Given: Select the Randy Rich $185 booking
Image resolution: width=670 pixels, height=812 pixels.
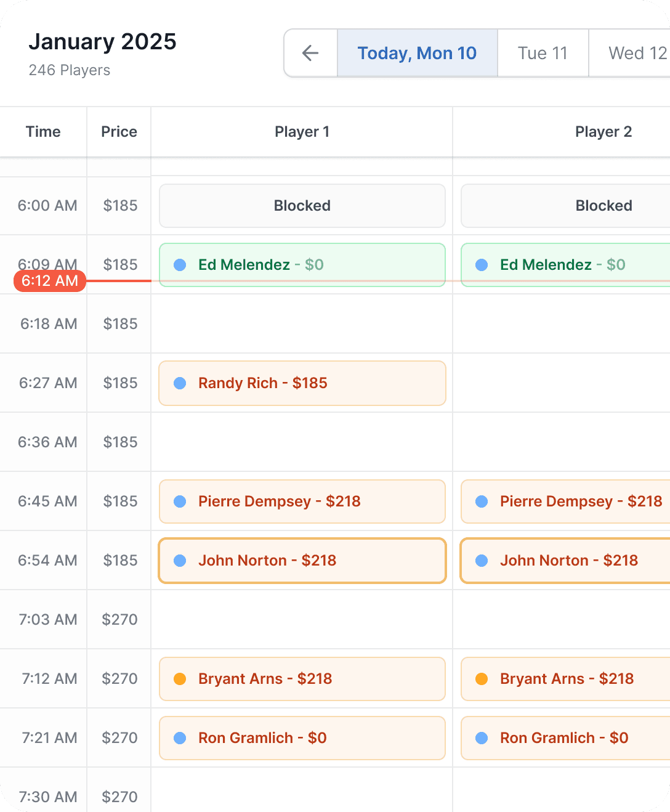Looking at the screenshot, I should tap(302, 383).
